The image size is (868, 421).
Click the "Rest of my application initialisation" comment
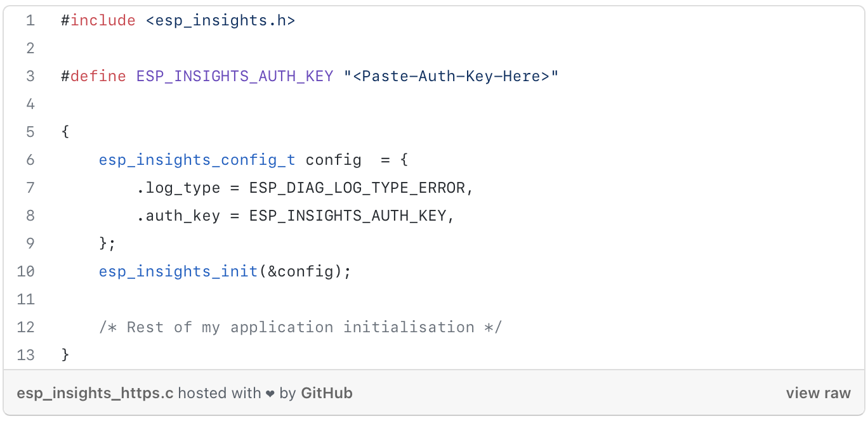click(x=300, y=327)
